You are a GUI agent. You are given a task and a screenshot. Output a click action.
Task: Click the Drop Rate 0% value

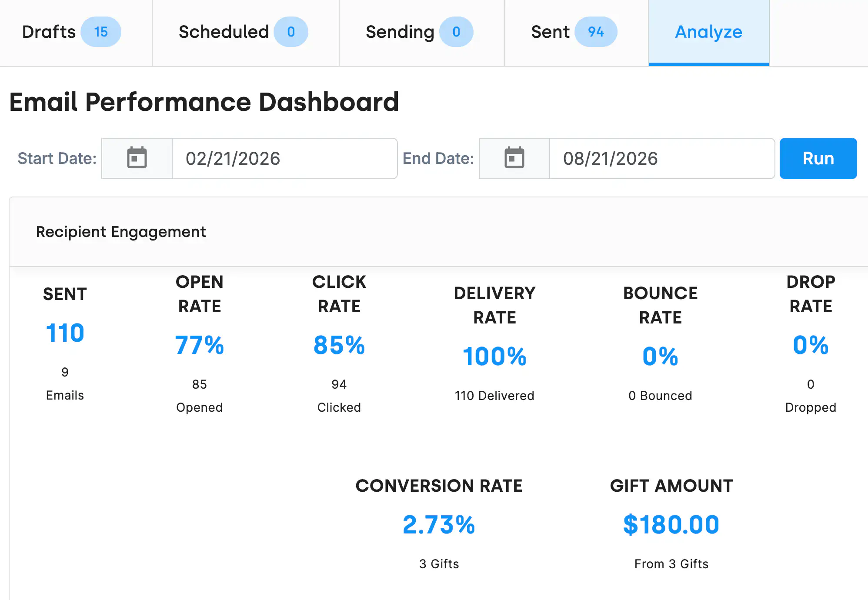click(811, 345)
